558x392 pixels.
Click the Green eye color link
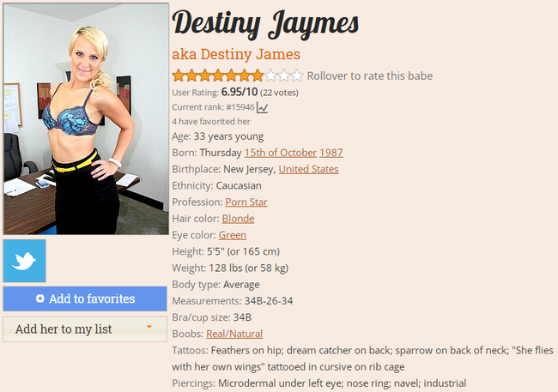point(233,235)
